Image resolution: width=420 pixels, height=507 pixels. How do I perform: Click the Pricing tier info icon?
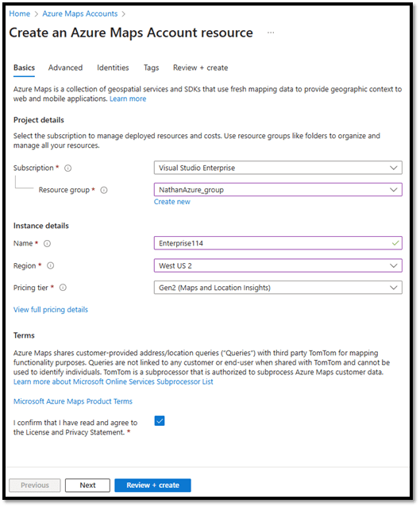point(63,288)
